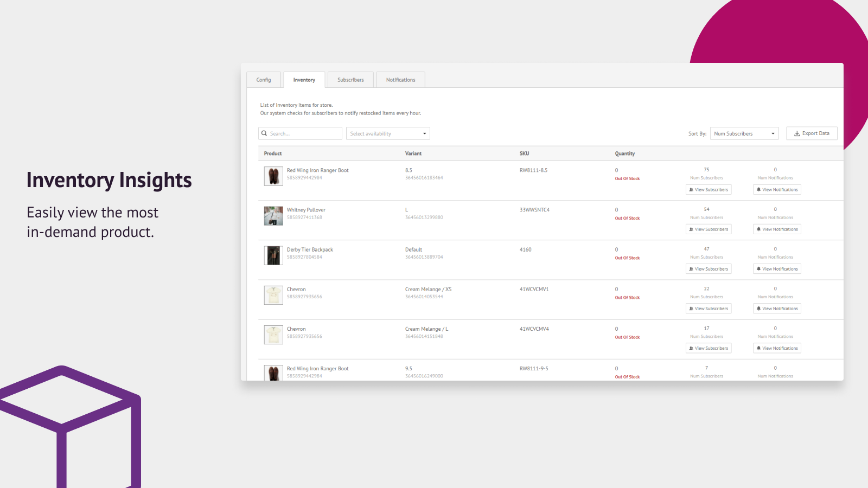Click the bell icon for Red Wing Iron Ranger Boot notifications

point(758,189)
